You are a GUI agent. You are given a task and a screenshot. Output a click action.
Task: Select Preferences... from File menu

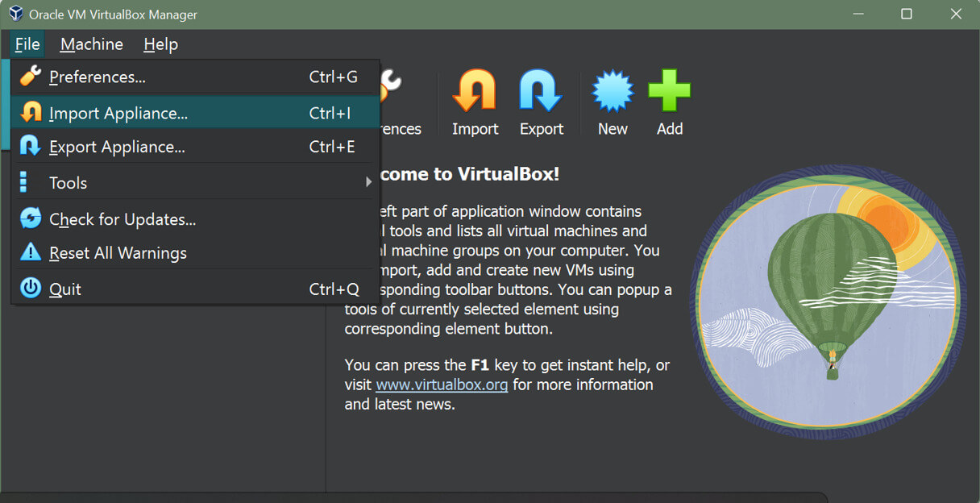coord(195,77)
